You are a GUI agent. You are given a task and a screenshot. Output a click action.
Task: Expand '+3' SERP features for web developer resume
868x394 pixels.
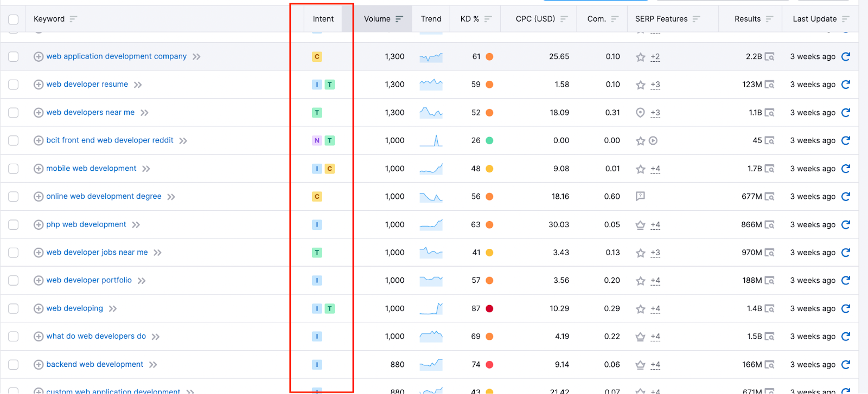point(655,85)
